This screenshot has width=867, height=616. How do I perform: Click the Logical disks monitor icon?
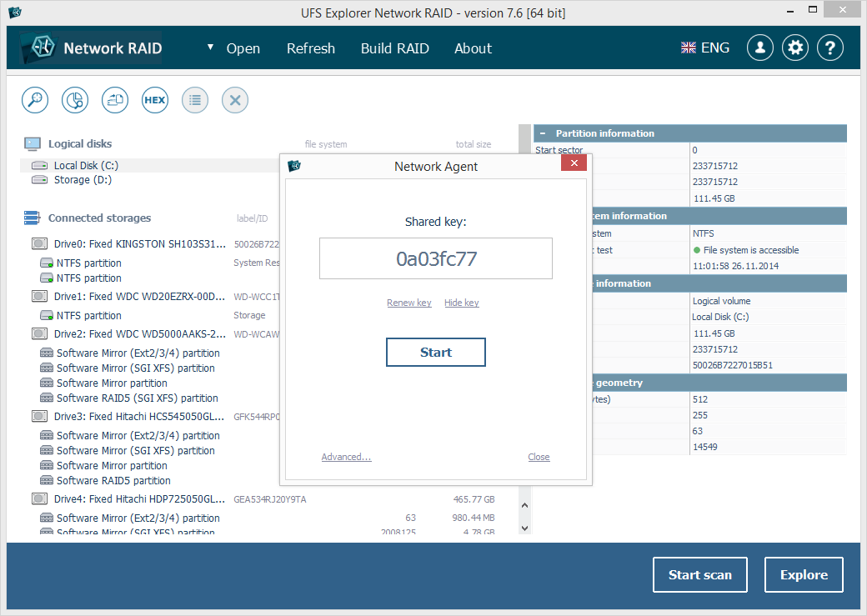32,144
